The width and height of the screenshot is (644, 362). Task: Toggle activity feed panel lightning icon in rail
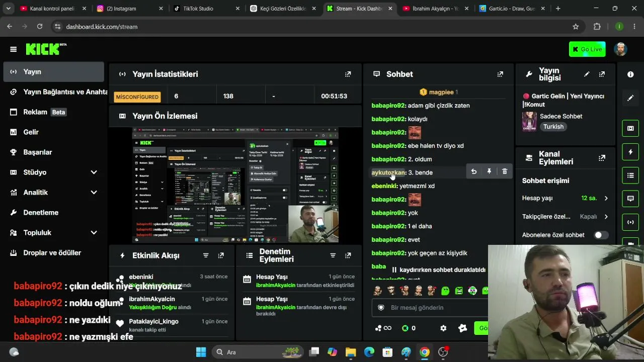[630, 152]
